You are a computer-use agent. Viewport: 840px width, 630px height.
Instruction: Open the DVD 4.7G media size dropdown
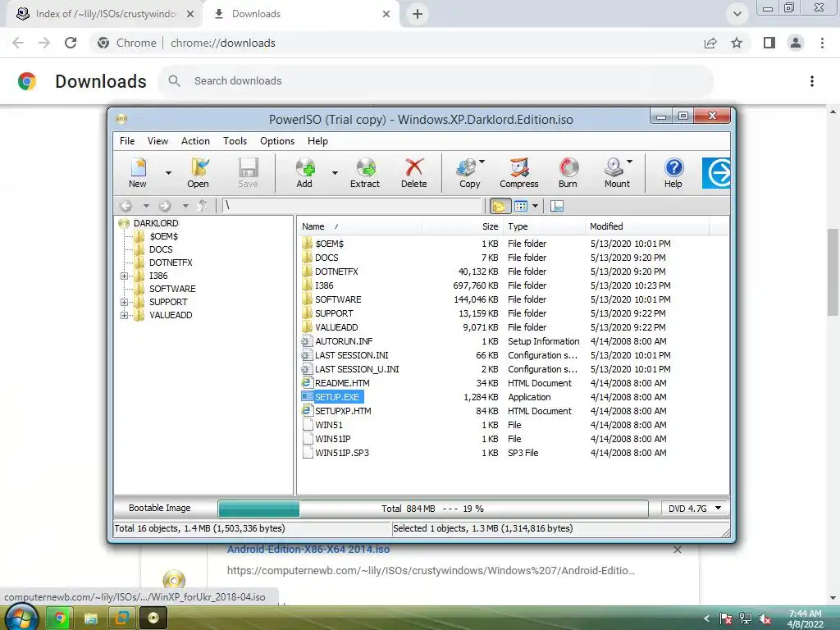tap(694, 509)
